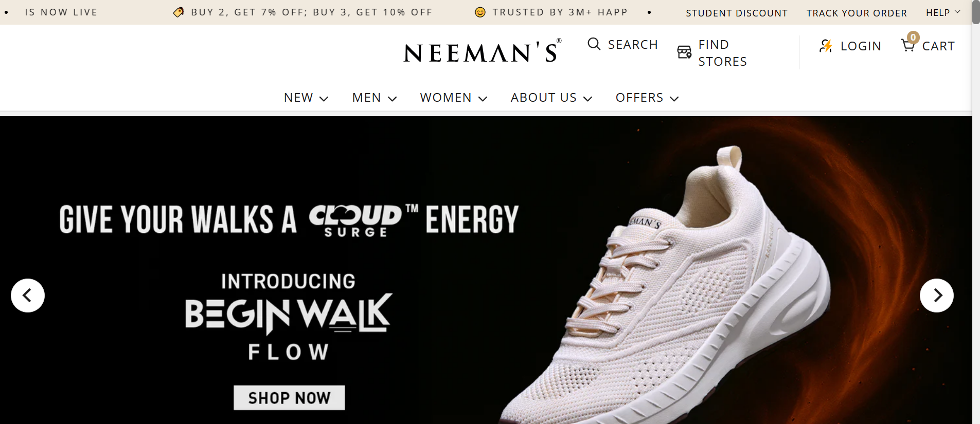Advance to next banner slide arrow
This screenshot has height=424, width=980.
936,296
